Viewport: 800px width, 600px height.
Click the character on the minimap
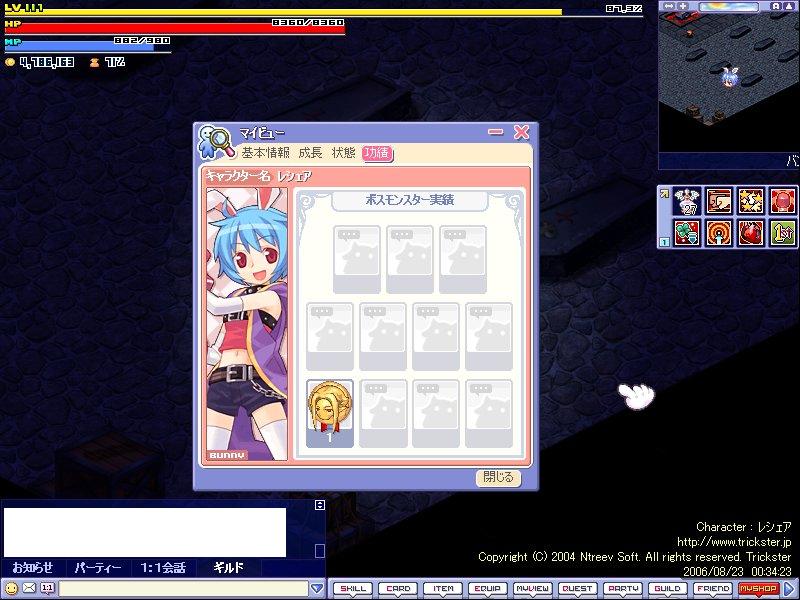pos(729,78)
